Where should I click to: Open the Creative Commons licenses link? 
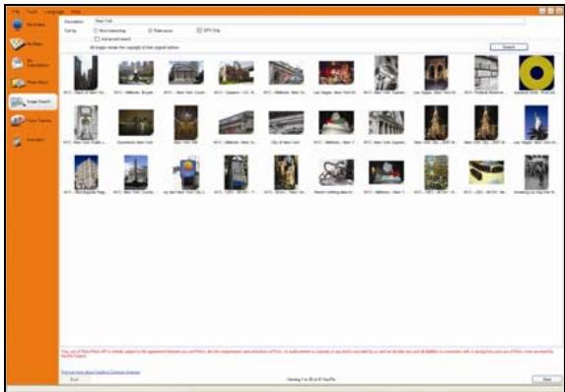(x=101, y=372)
